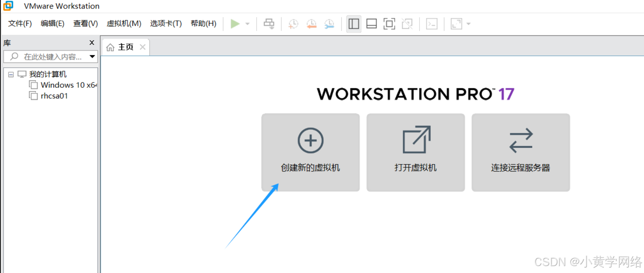Image resolution: width=644 pixels, height=273 pixels.
Task: Close the 库 library panel
Action: coord(92,42)
